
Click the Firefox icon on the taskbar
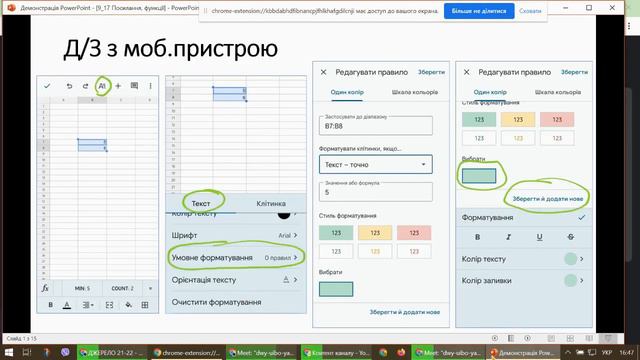coord(401,352)
